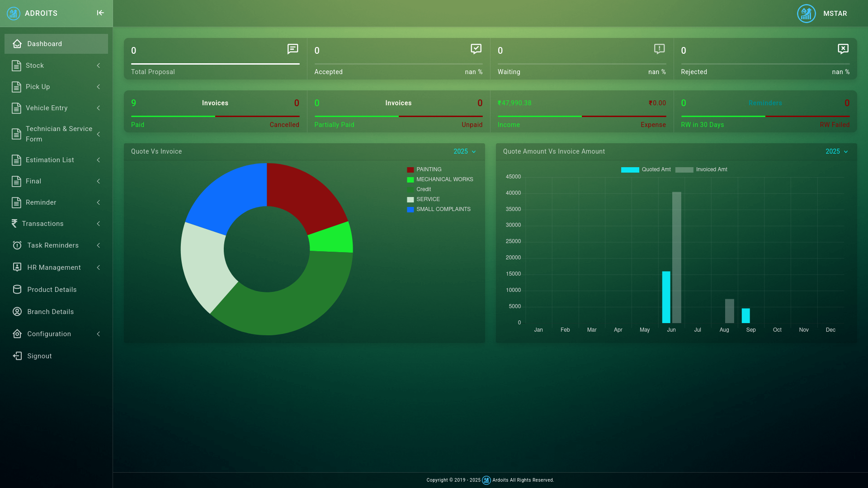The height and width of the screenshot is (488, 868).
Task: Click the MSTAR profile avatar
Action: click(x=806, y=14)
